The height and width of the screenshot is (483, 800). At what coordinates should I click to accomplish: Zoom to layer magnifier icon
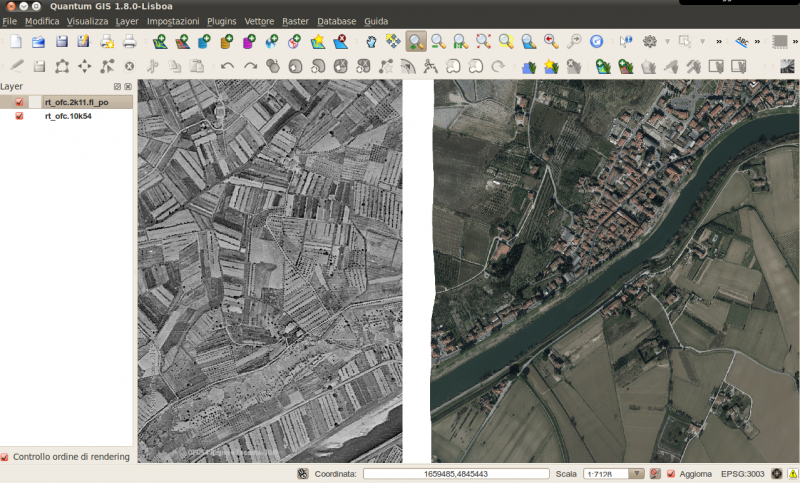tap(529, 41)
